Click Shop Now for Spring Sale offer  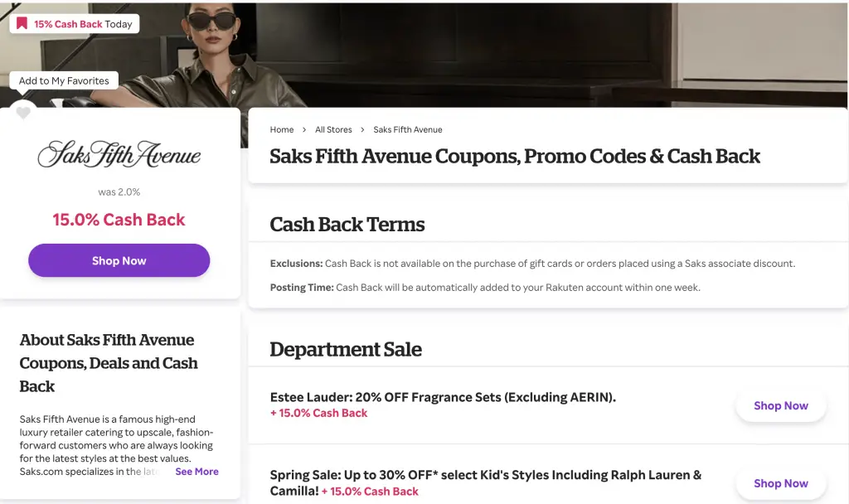pyautogui.click(x=780, y=483)
